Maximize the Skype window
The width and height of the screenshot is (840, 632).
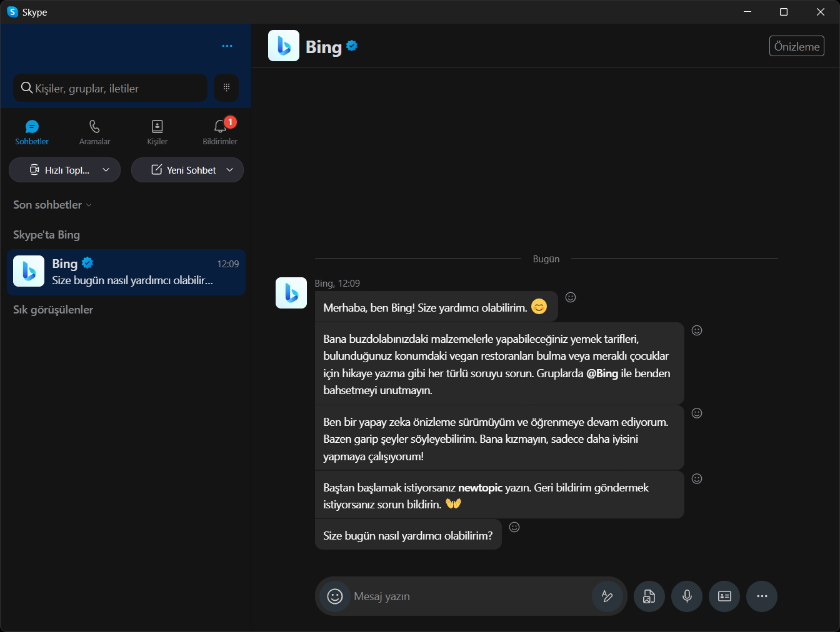click(784, 12)
